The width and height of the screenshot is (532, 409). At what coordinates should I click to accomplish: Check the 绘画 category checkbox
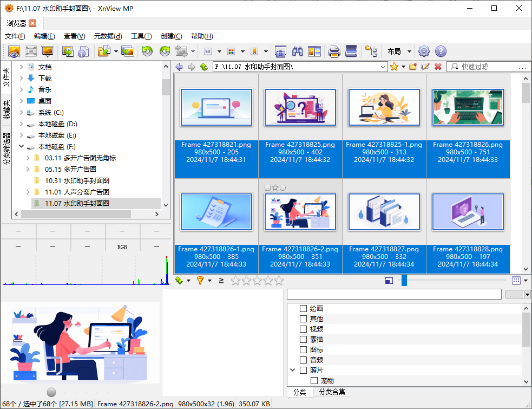pyautogui.click(x=303, y=309)
